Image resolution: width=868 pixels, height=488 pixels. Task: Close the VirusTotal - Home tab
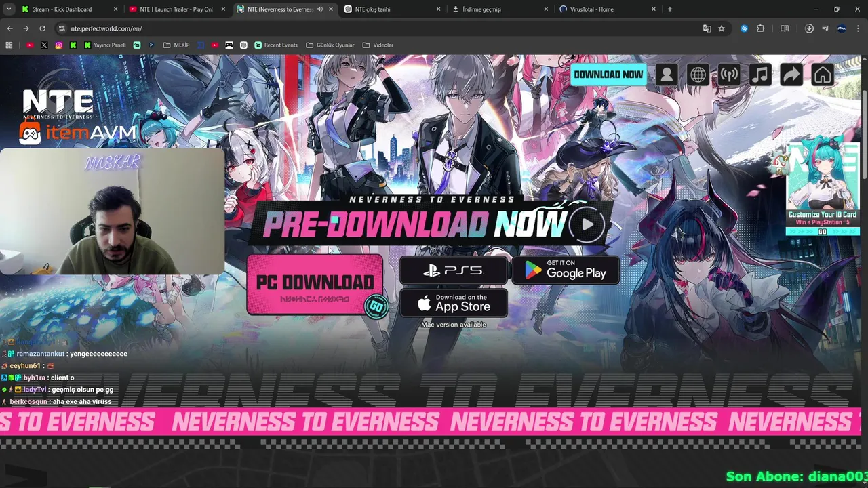[654, 9]
